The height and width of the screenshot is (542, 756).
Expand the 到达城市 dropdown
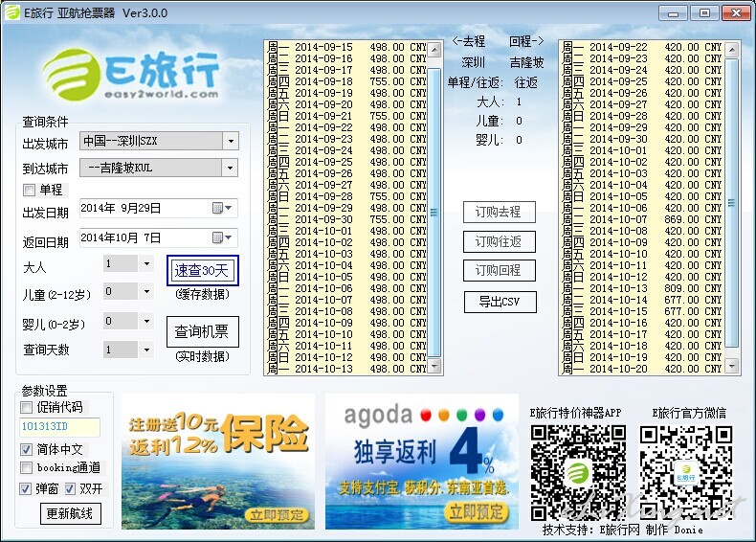click(230, 168)
